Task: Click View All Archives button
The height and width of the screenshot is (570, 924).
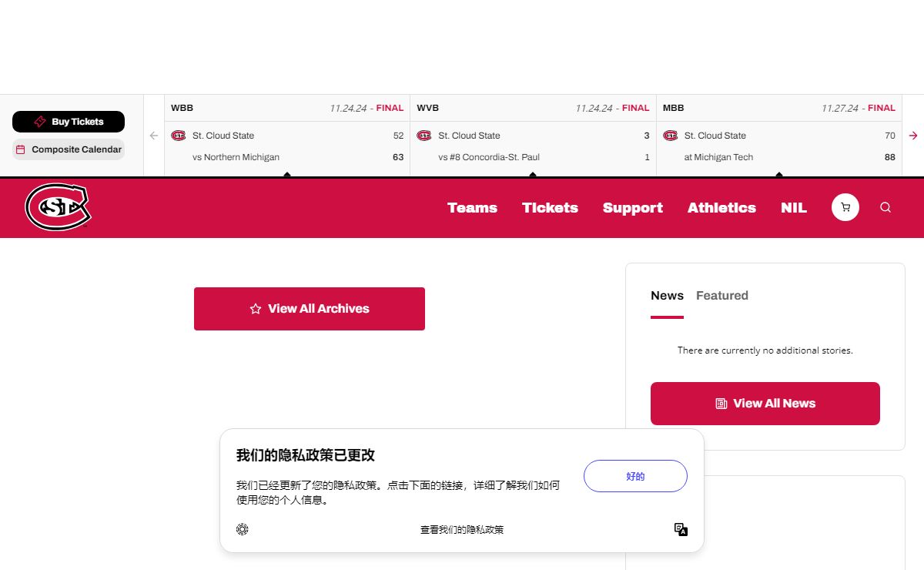Action: 310,309
